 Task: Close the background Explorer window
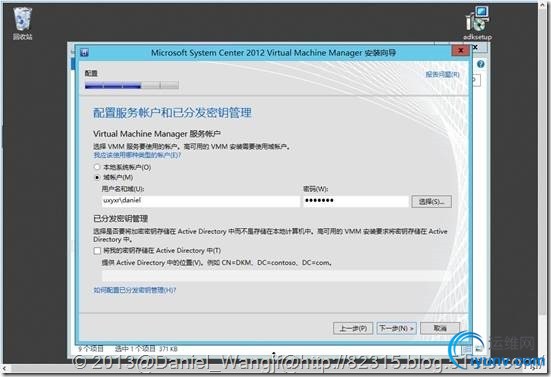(x=476, y=47)
